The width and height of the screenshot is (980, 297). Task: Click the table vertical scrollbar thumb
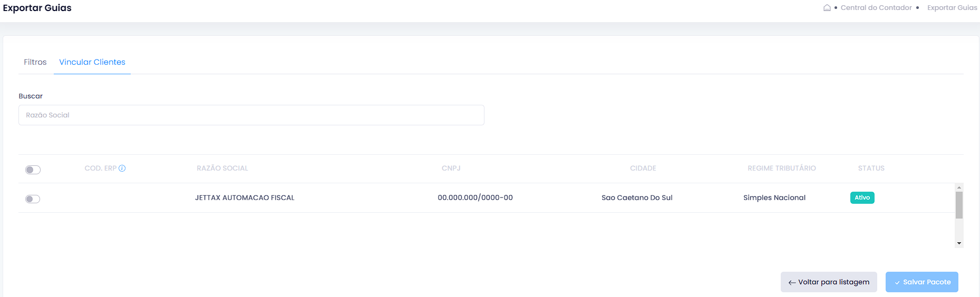pos(959,205)
